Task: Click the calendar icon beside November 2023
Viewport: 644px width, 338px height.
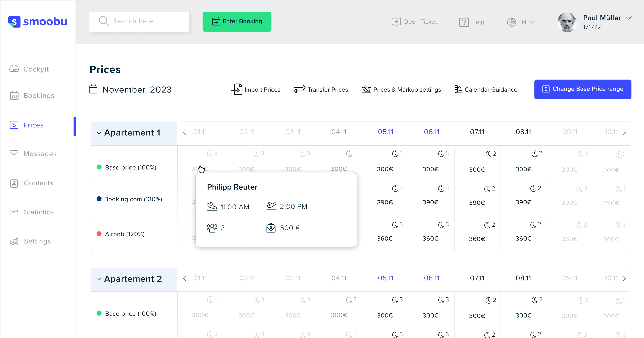Action: [93, 89]
